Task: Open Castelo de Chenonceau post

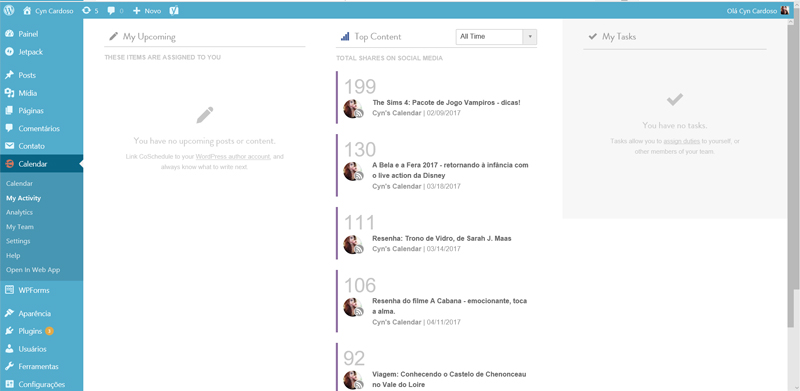Action: 449,379
